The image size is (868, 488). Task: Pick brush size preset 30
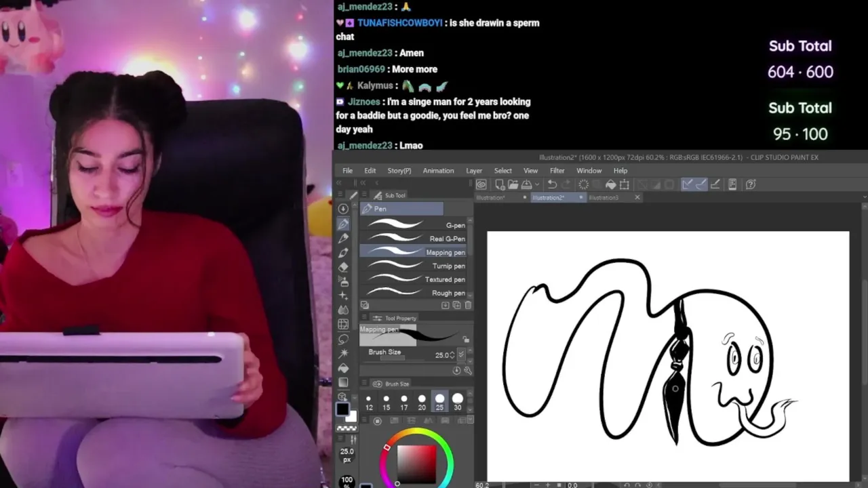click(458, 402)
